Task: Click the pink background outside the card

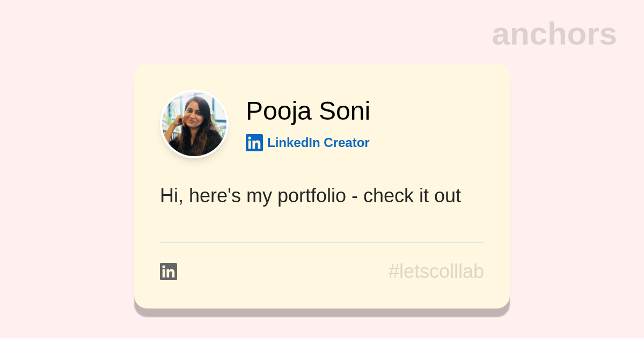Action: click(x=64, y=172)
